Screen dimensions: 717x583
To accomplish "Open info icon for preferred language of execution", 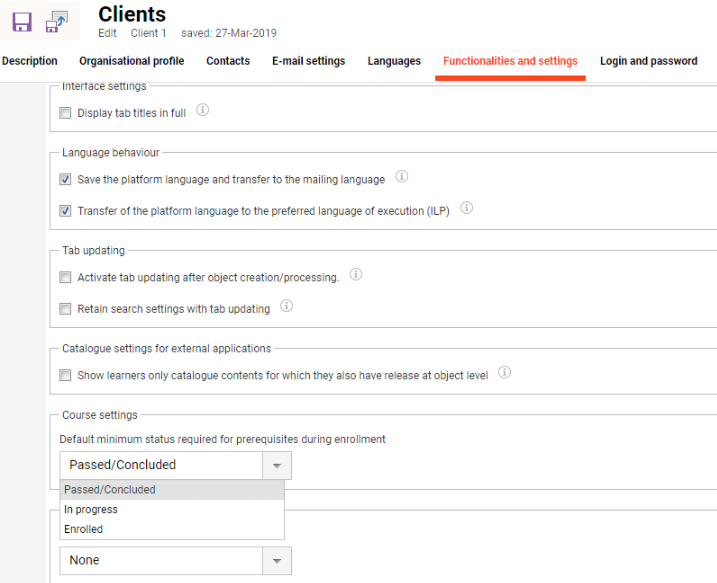I will (x=466, y=209).
